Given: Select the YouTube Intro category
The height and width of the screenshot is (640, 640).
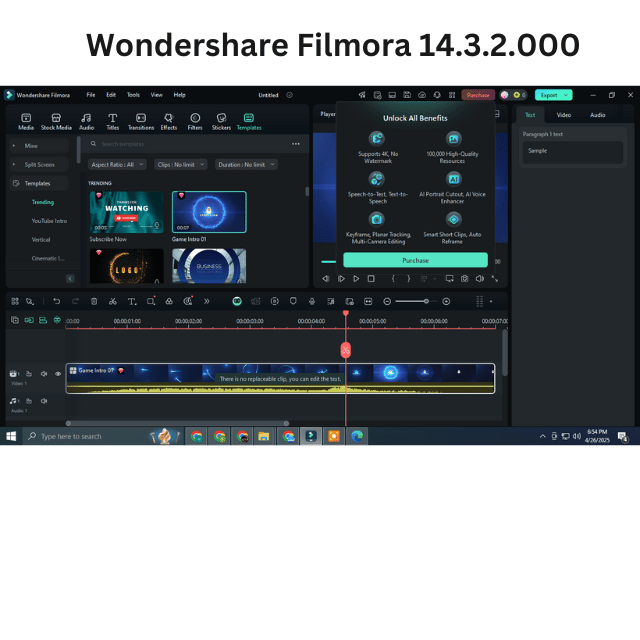Looking at the screenshot, I should pos(49,221).
